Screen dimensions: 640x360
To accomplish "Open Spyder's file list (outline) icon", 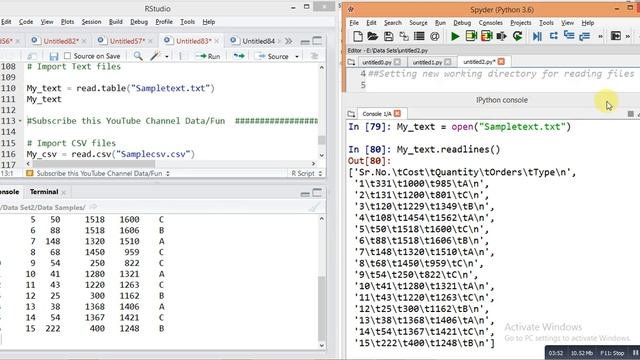I will coord(419,36).
